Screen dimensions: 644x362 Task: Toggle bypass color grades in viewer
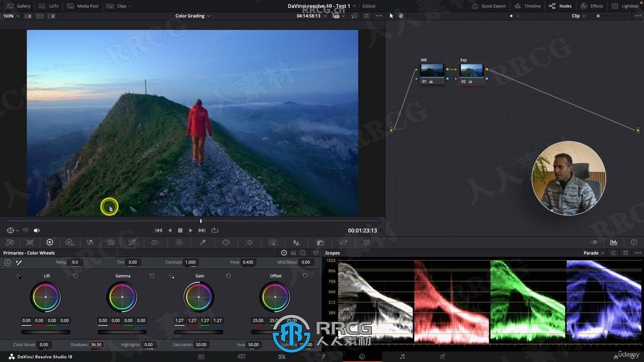click(x=354, y=16)
